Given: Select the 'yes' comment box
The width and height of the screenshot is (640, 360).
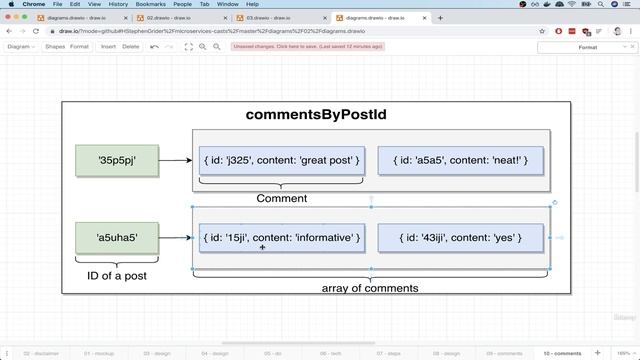Looking at the screenshot, I should click(460, 238).
